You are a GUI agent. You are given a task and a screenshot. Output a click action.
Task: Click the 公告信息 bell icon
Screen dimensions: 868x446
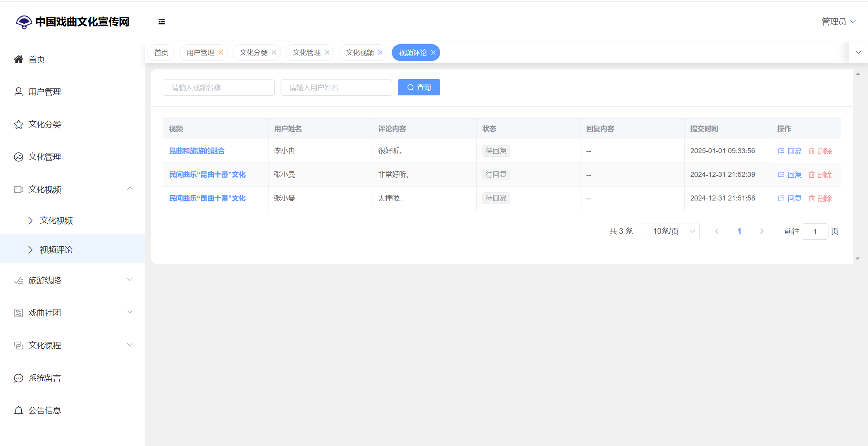(18, 410)
